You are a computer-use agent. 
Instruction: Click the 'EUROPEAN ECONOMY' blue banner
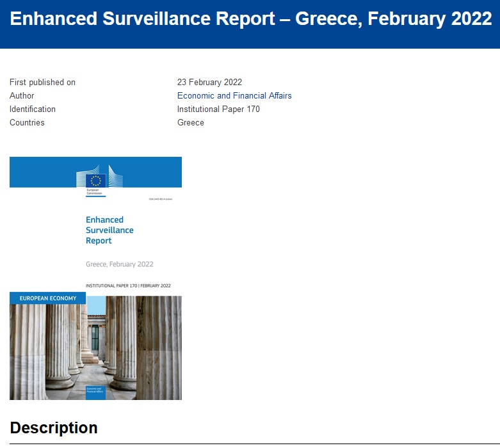(48, 298)
